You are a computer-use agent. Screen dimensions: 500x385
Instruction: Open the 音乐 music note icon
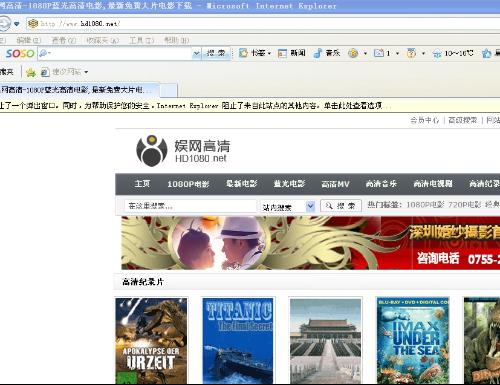(318, 53)
